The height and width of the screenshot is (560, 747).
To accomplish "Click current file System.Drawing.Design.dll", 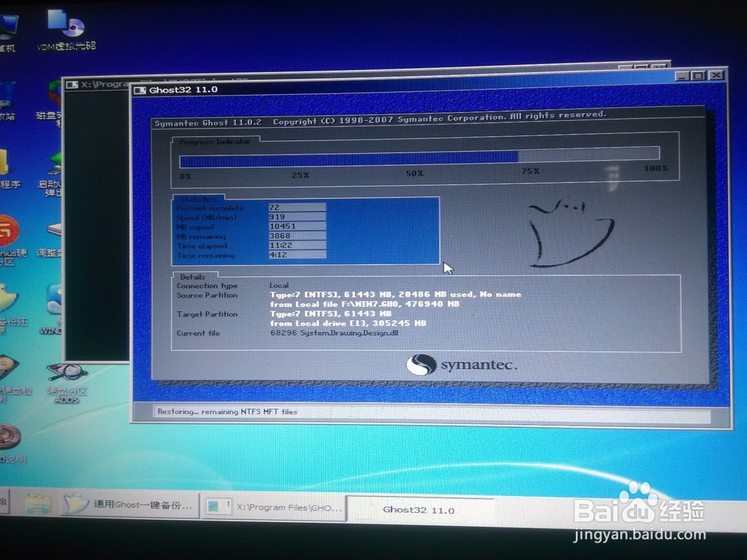I will tap(335, 333).
